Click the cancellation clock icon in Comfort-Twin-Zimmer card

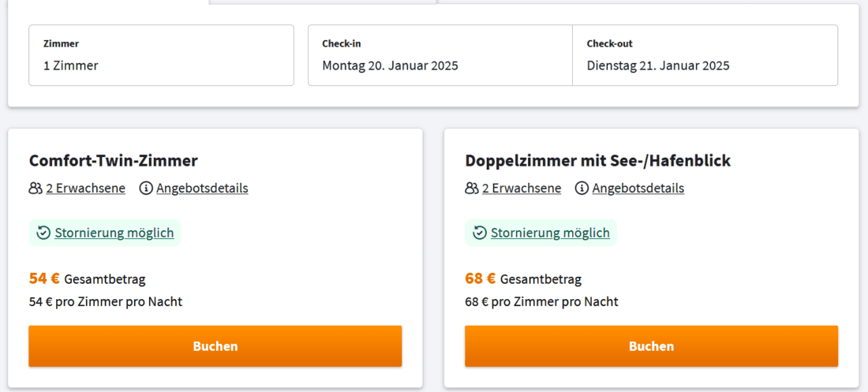coord(44,233)
